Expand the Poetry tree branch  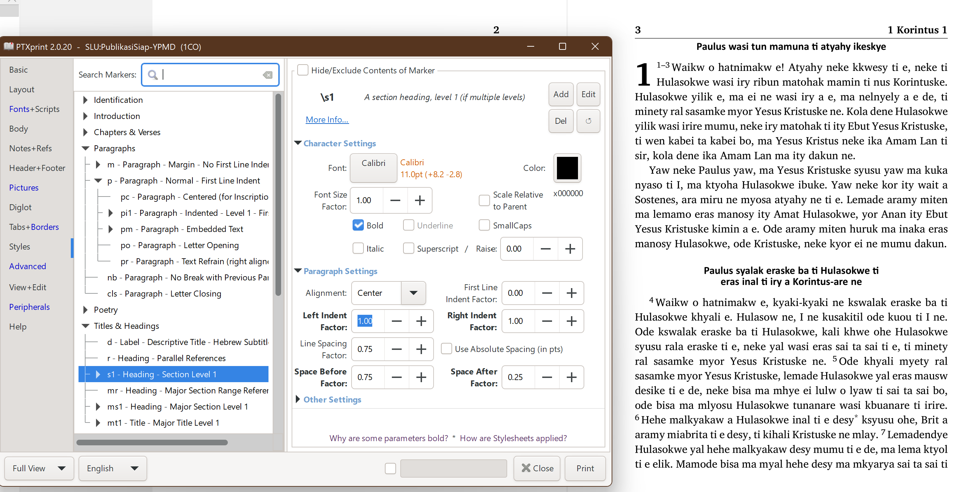pos(85,310)
